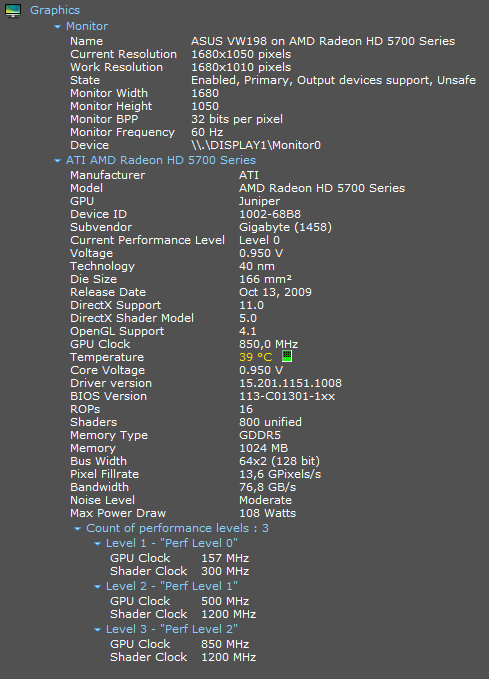Collapse Level 3 "Perf Level 2" arrow
Viewport: 489px width, 679px height.
(x=97, y=630)
